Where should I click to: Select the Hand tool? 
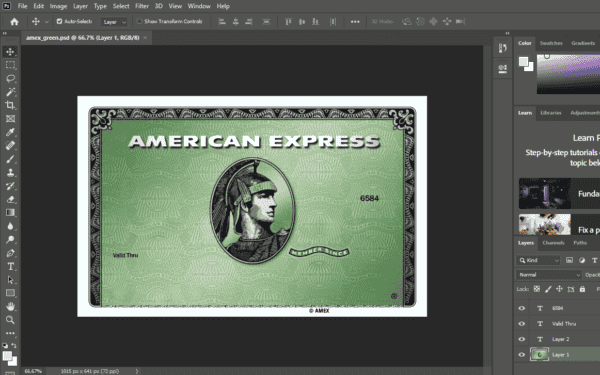coord(10,307)
